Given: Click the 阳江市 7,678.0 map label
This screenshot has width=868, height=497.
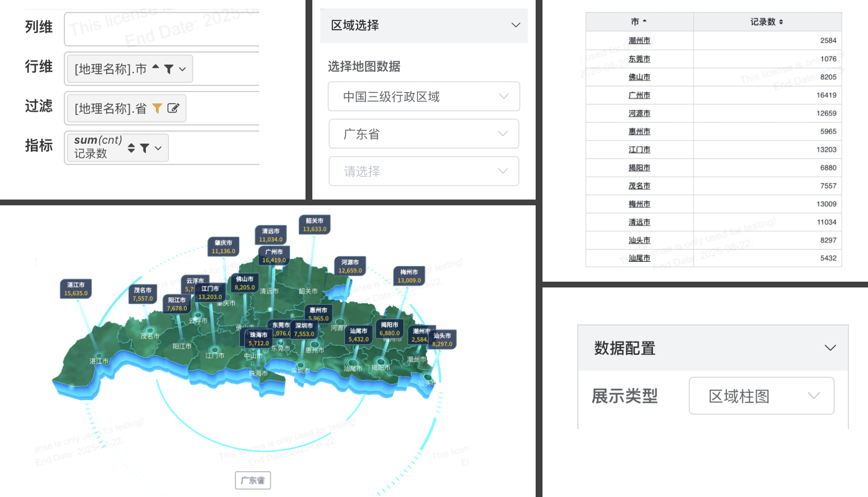Looking at the screenshot, I should coord(177,304).
